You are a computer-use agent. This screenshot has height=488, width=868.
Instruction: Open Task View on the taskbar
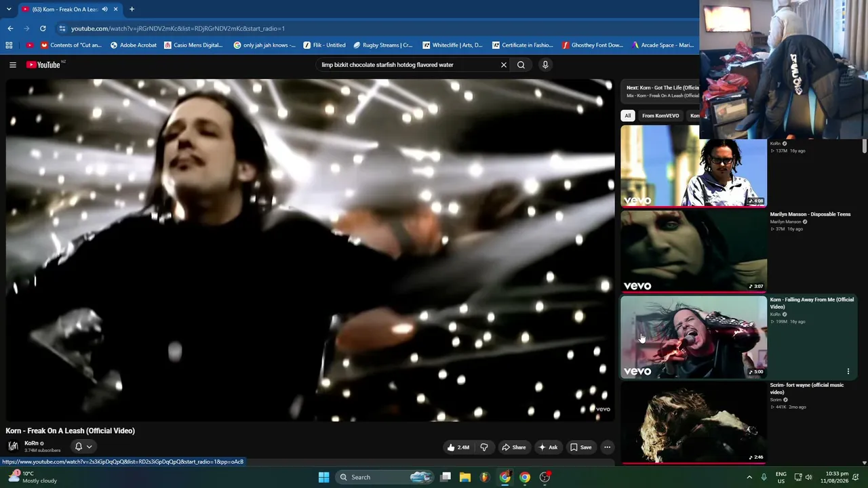[x=446, y=477]
